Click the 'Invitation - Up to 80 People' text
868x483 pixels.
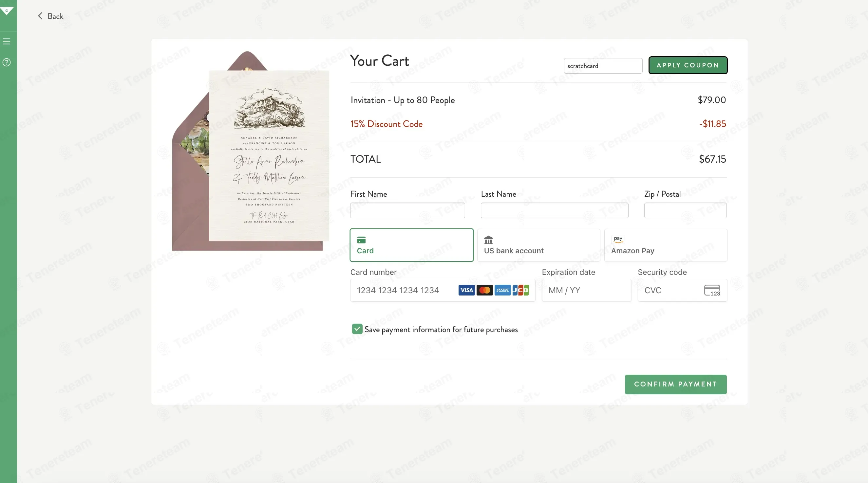tap(403, 100)
